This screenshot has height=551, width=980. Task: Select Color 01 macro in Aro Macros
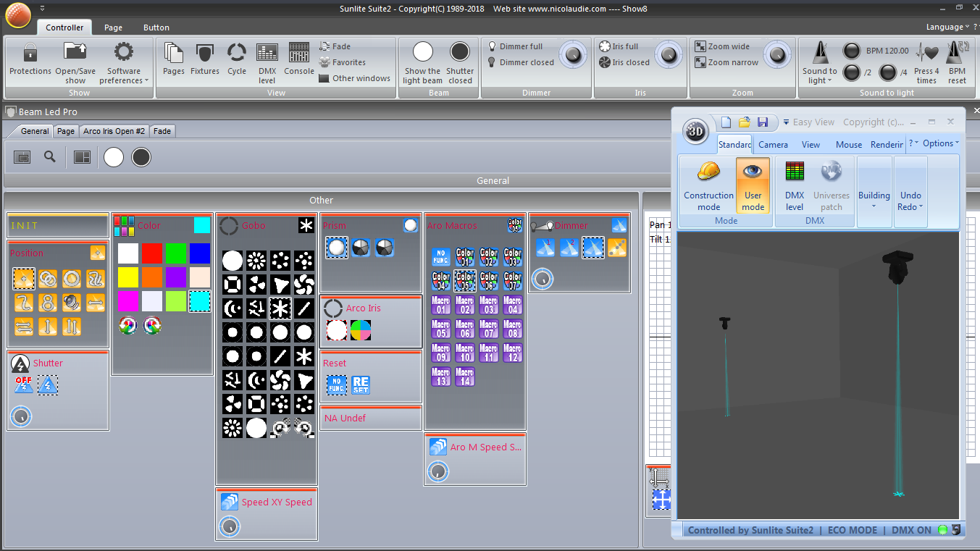point(465,257)
